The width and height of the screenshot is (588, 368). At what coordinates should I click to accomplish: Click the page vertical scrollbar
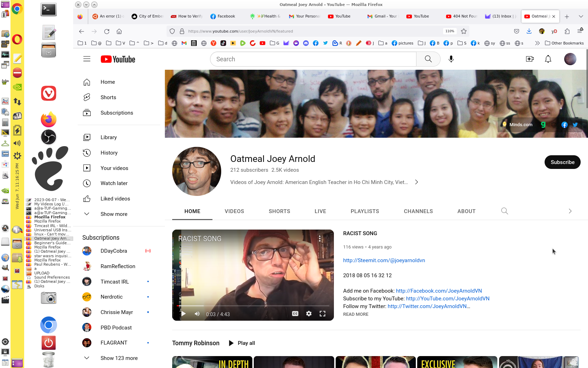pos(587,79)
